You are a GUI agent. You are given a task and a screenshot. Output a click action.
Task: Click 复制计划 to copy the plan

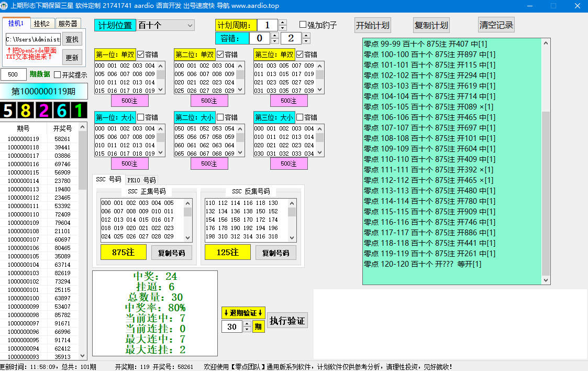431,25
